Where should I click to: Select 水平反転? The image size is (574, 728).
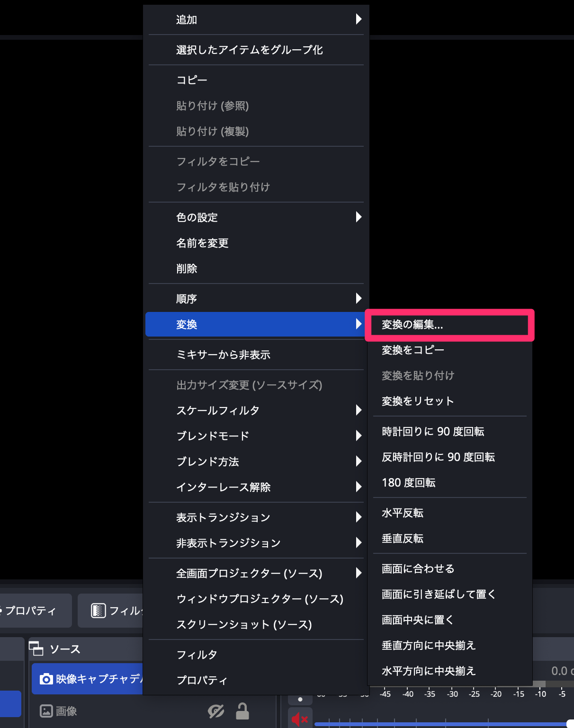click(449, 513)
